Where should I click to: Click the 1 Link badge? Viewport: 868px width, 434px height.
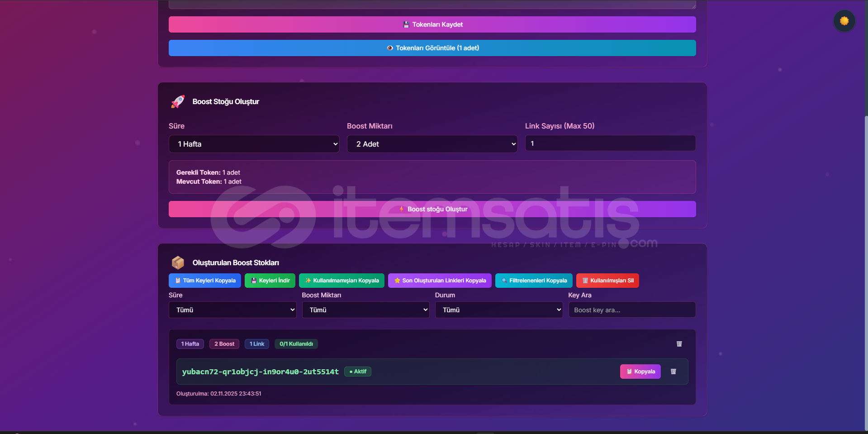pos(257,344)
